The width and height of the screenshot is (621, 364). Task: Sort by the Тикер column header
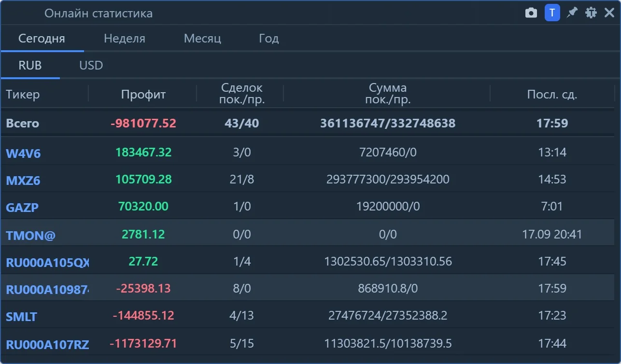(23, 94)
